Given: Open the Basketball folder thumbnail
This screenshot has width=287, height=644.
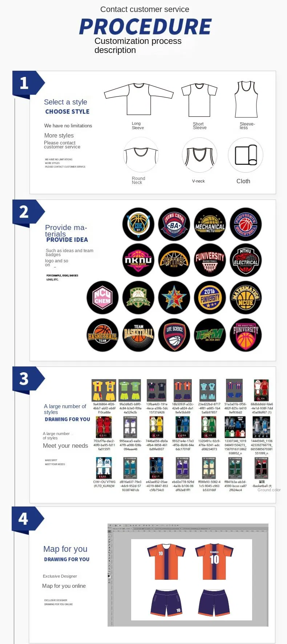Looking at the screenshot, I should point(261,468).
